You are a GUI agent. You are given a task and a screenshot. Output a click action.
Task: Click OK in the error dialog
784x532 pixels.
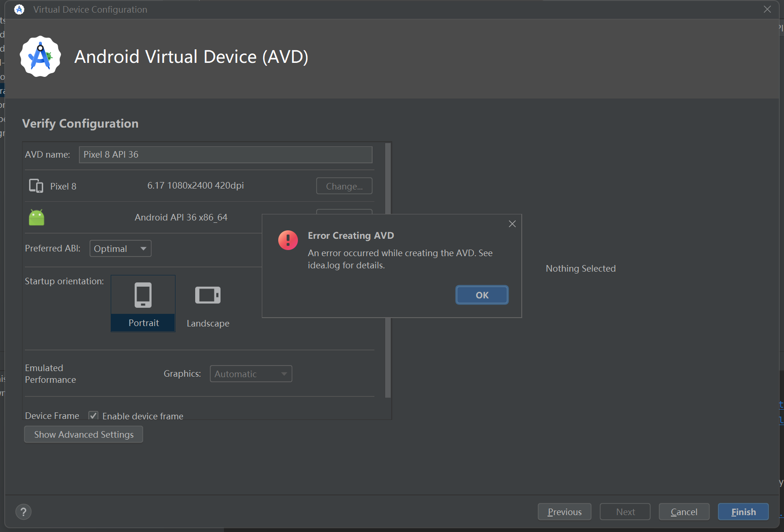point(482,295)
